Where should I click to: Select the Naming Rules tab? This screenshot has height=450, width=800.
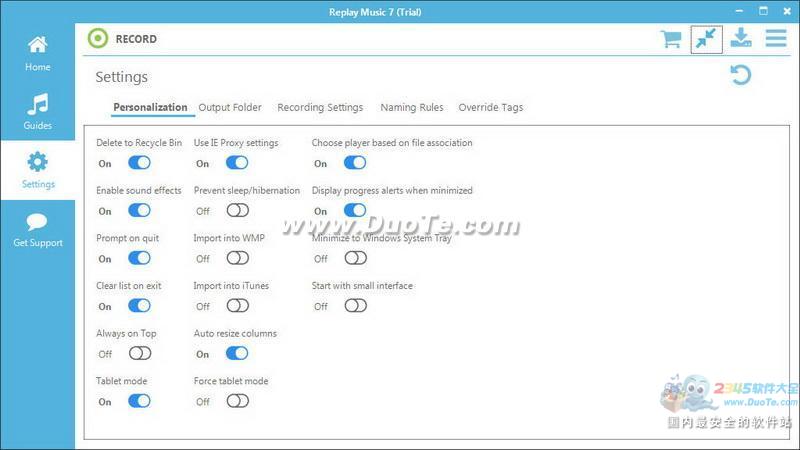pos(412,107)
